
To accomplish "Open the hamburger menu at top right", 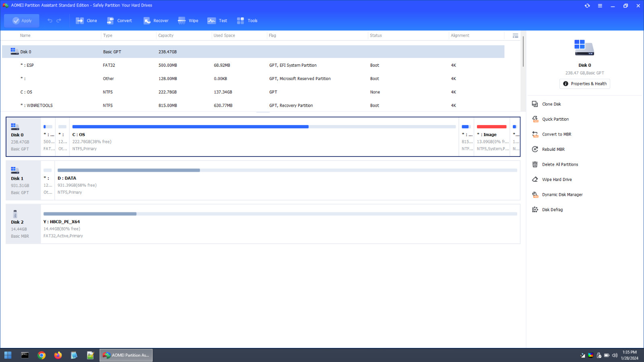I will 600,6.
